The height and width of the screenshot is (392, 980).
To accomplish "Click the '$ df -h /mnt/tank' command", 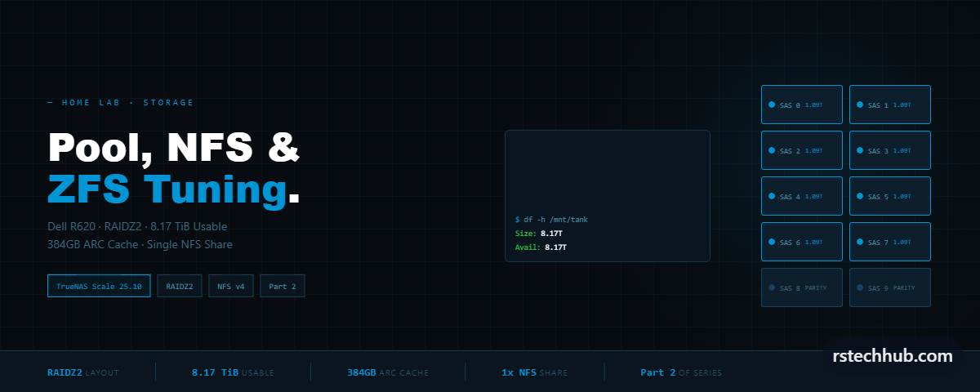I will [551, 220].
